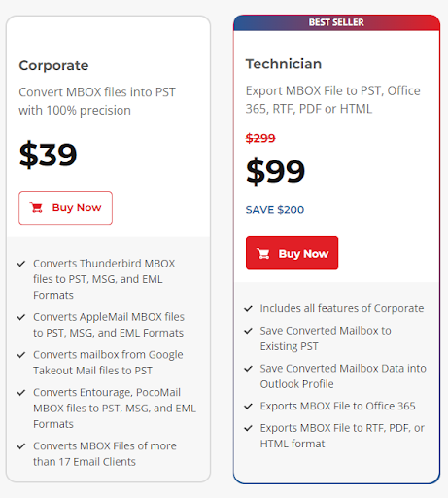Viewport: 448px width, 498px height.
Task: Click checkmark beside AppleMail MBOX feature
Action: 21,317
